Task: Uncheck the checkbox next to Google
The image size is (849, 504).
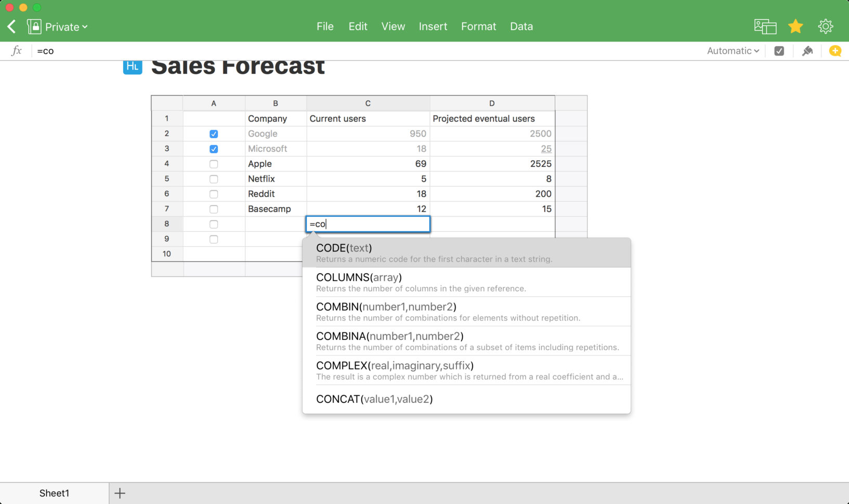Action: (214, 134)
